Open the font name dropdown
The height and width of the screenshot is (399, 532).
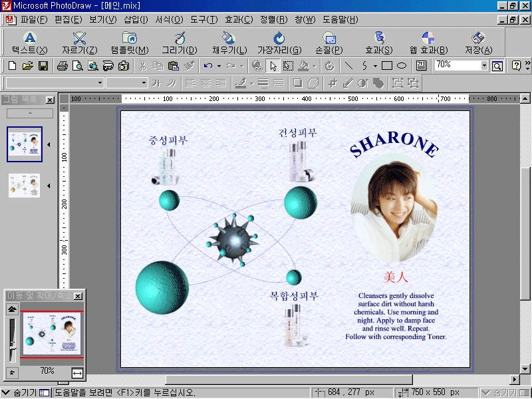(100, 82)
